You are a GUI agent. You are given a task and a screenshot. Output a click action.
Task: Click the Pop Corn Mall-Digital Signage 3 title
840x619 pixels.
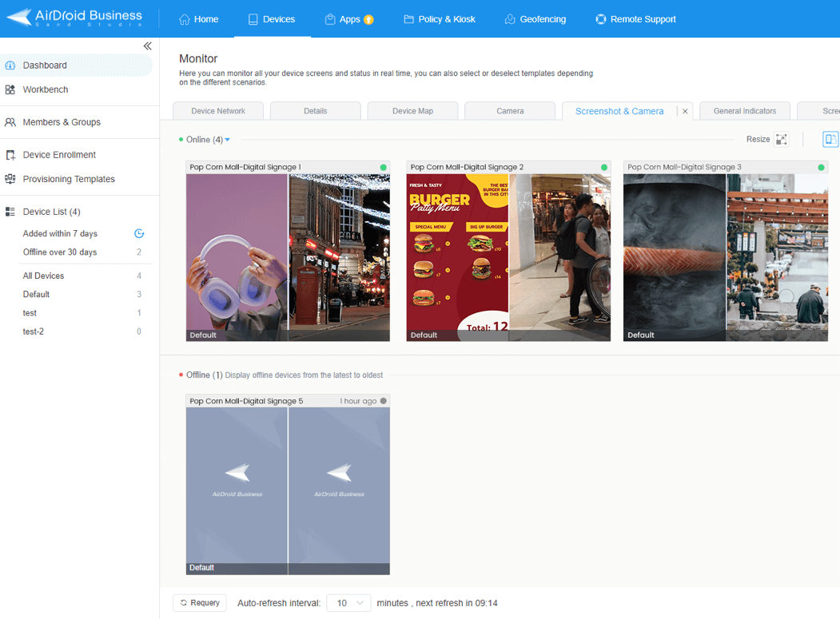[685, 167]
